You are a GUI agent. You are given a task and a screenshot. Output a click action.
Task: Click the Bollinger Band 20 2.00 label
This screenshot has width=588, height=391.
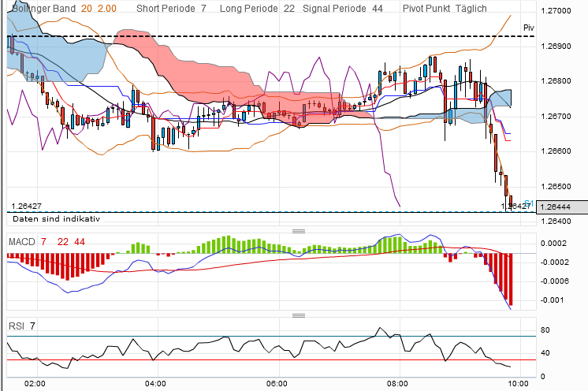coord(64,8)
